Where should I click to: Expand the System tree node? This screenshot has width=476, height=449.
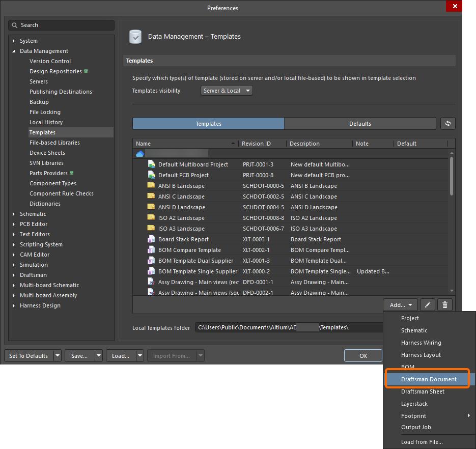(x=14, y=41)
